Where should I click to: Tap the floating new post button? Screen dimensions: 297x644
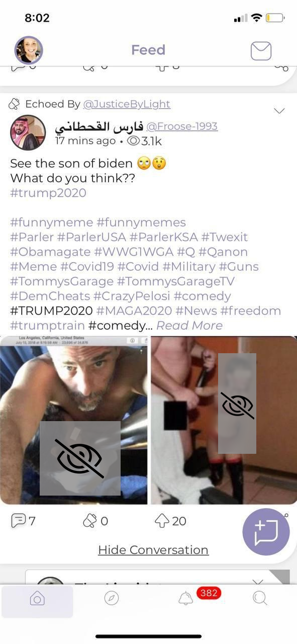click(x=266, y=532)
